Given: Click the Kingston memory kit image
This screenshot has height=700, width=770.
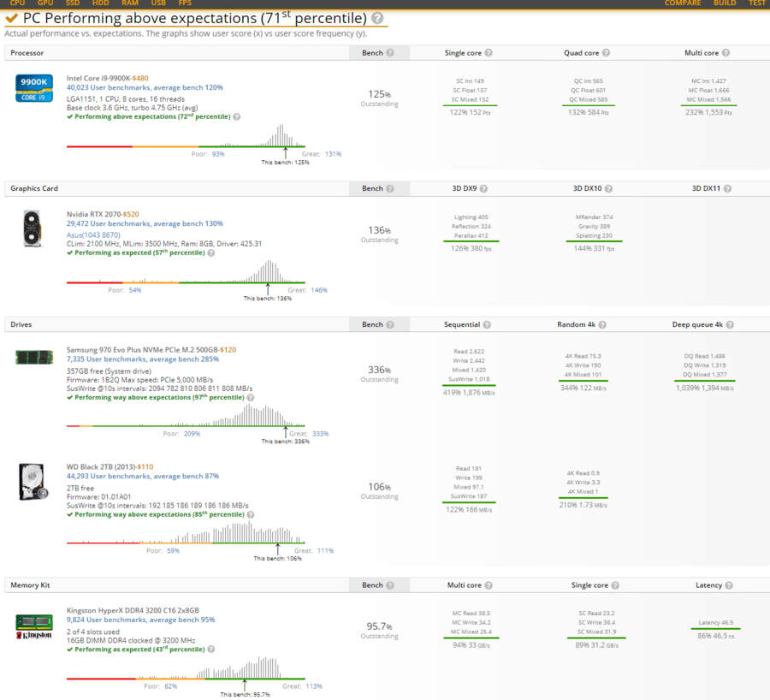Looking at the screenshot, I should coord(34,626).
